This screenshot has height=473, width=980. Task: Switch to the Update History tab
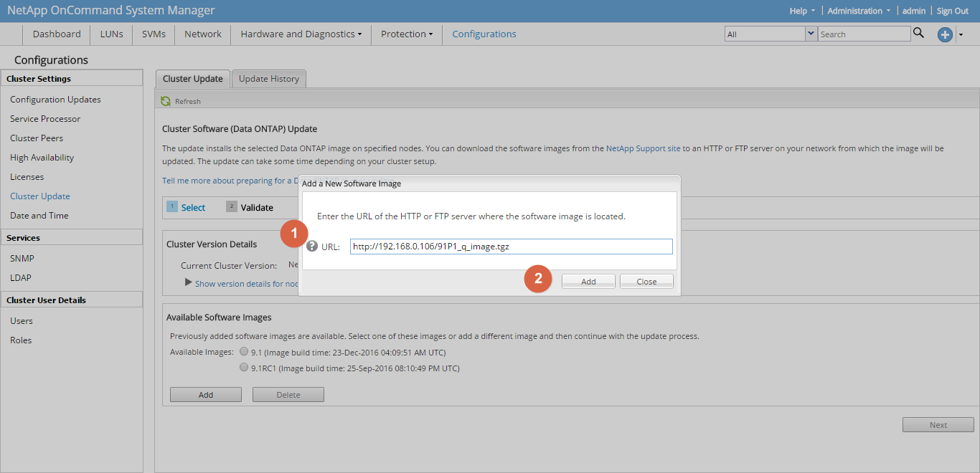(x=269, y=79)
